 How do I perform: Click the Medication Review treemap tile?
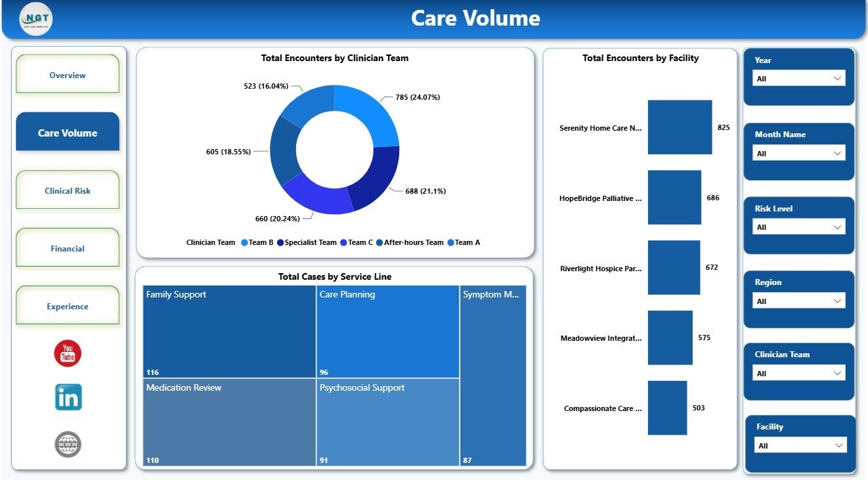click(x=230, y=422)
